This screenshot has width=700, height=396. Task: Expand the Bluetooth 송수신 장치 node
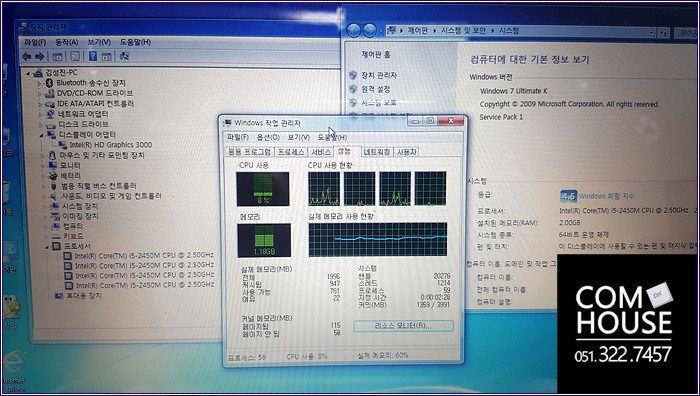click(39, 83)
